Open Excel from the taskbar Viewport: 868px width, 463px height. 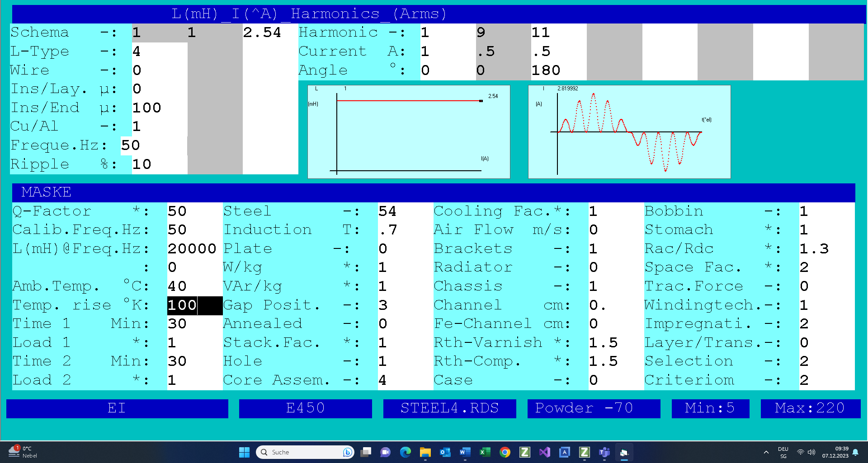485,452
